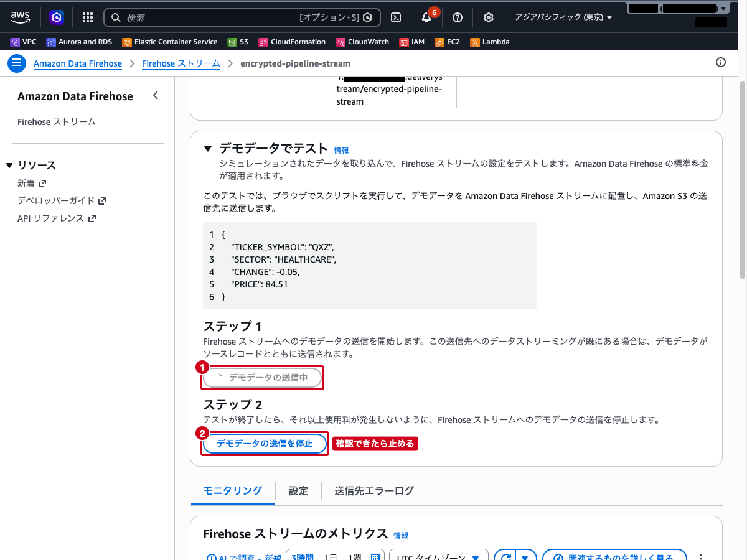Open 情報 link beside デモデータでテスト
The height and width of the screenshot is (560, 747).
click(341, 150)
